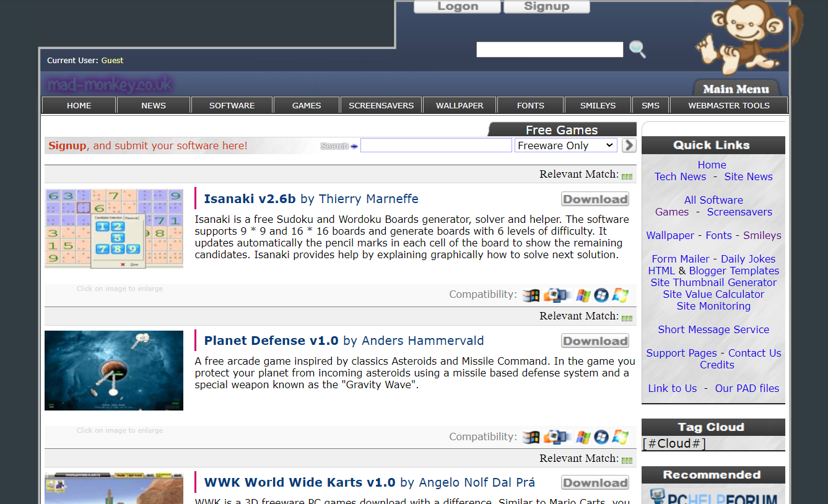
Task: Click the classic Windows flag icon in Planet Defense's compatibility row
Action: (x=531, y=437)
